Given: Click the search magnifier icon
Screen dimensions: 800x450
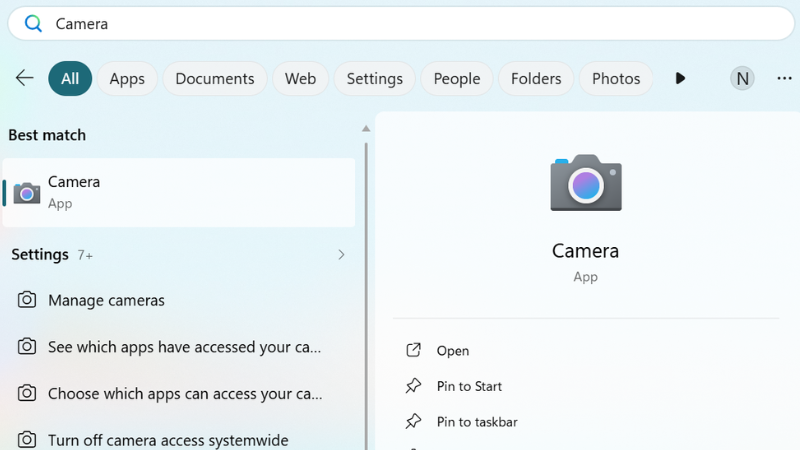Looking at the screenshot, I should pyautogui.click(x=33, y=23).
